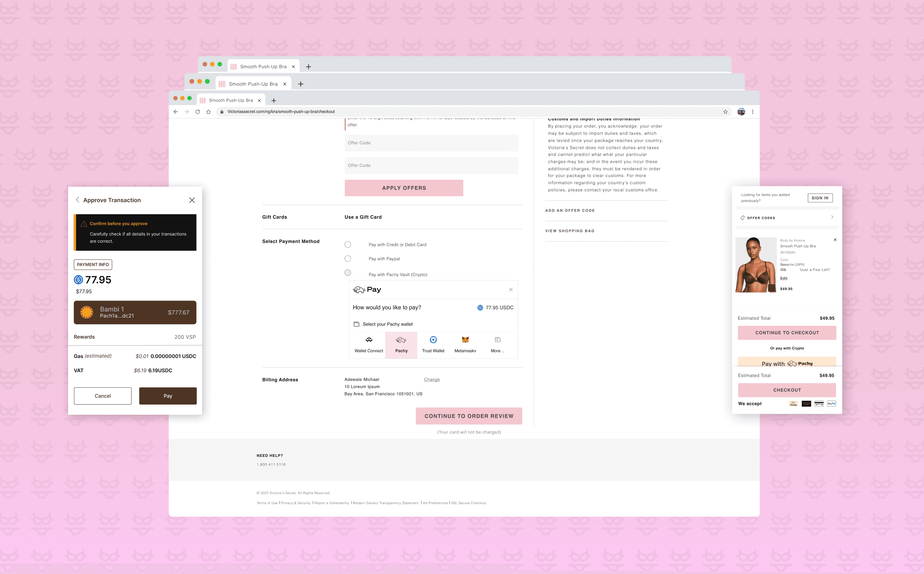Click the Pay with Pachy button
Viewport: 924px width, 574px height.
tap(787, 362)
